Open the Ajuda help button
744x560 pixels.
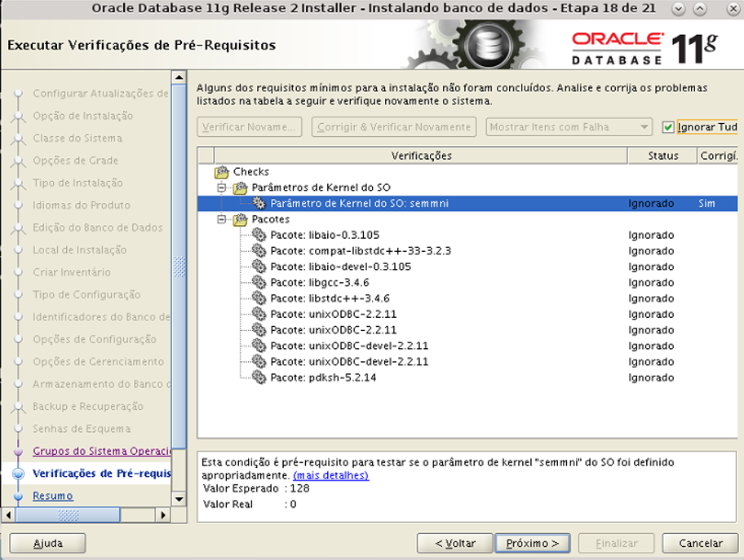(47, 544)
